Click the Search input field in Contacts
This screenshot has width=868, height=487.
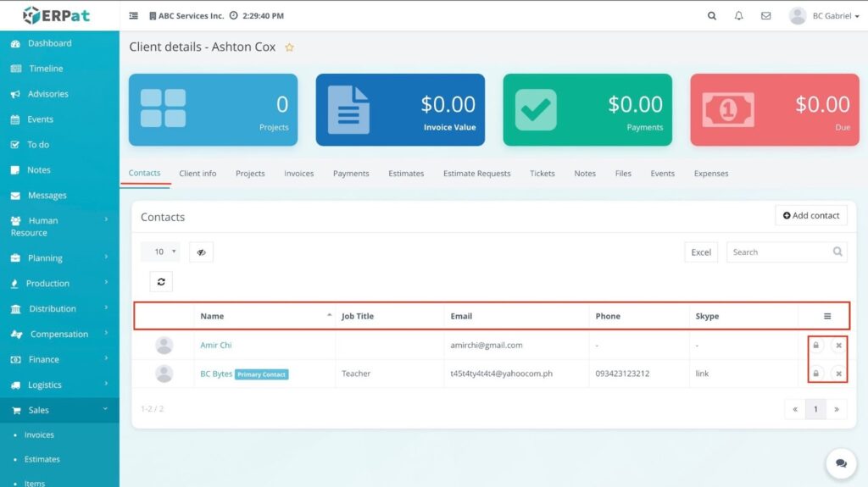pyautogui.click(x=780, y=252)
